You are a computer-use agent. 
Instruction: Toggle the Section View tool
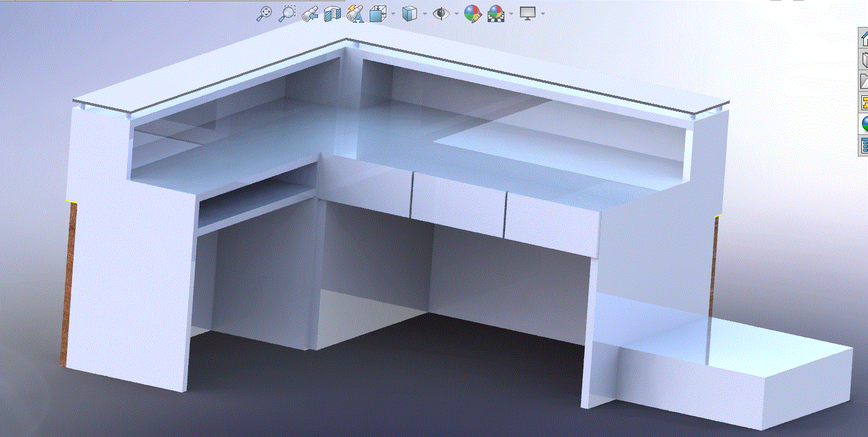point(332,13)
